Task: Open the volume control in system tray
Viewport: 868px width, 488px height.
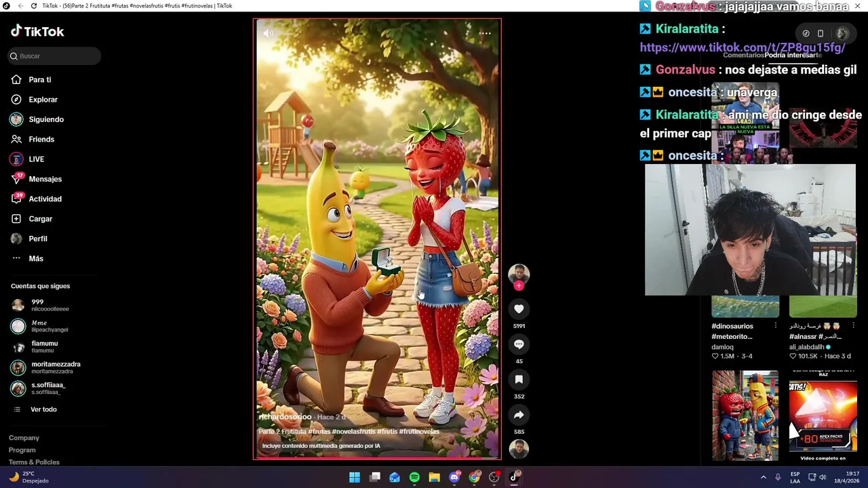Action: 823,477
